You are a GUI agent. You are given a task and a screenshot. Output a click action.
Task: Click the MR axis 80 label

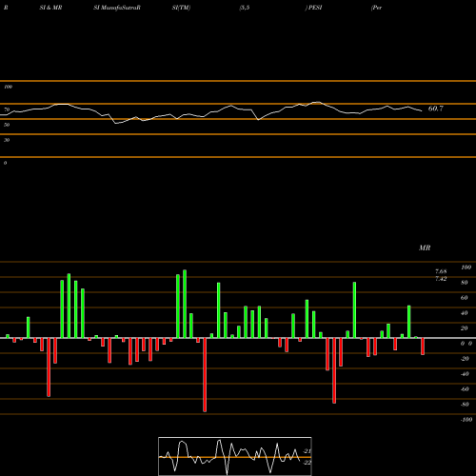pos(465,283)
